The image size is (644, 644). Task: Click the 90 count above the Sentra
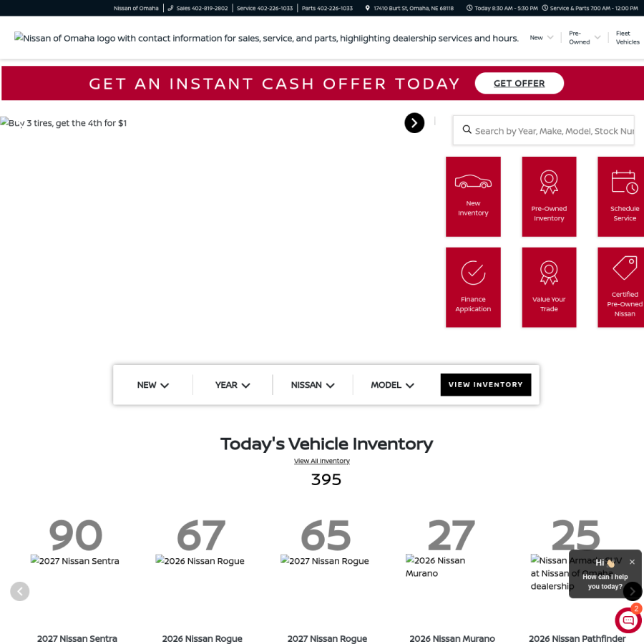point(76,535)
